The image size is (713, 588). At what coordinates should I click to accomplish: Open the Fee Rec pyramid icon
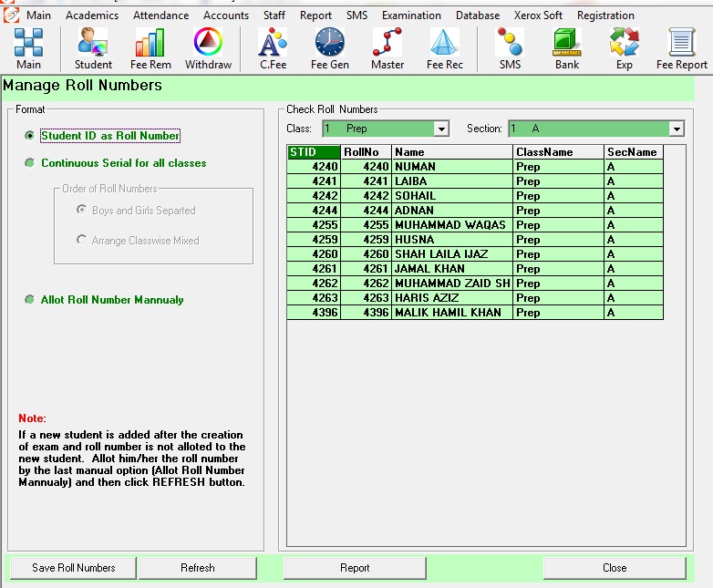[x=444, y=47]
